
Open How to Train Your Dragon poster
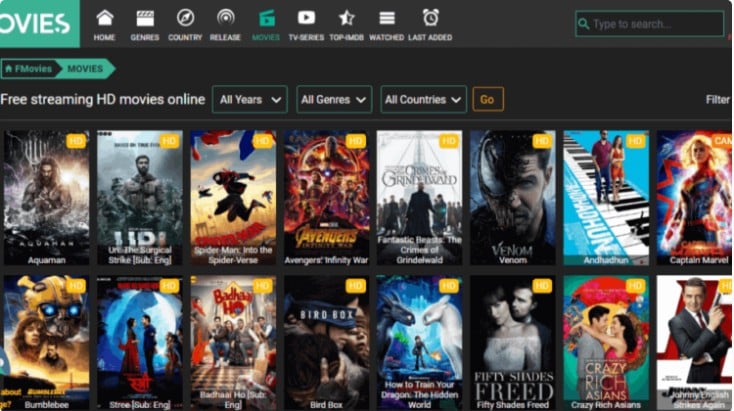click(419, 343)
